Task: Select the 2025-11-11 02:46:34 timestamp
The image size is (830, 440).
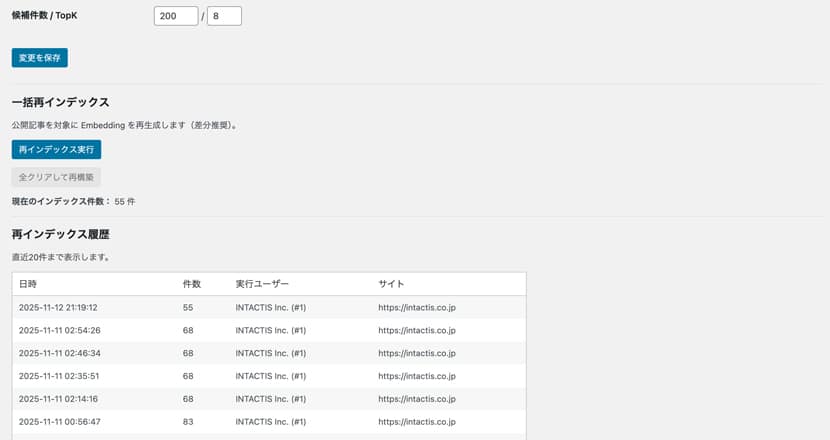Action: point(60,353)
